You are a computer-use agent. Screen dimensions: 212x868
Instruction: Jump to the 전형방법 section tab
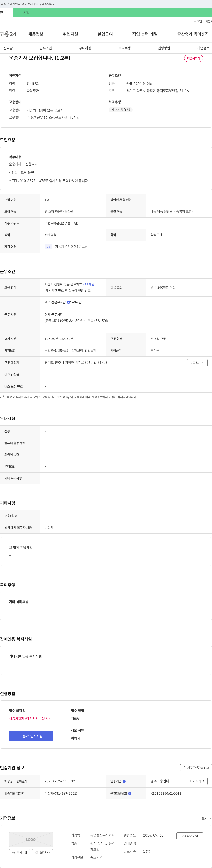pos(164,48)
